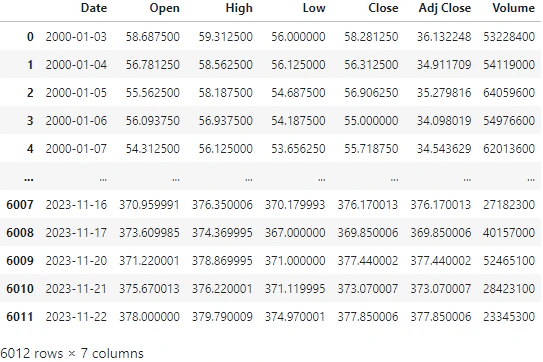Click Open value 58.687500
Image resolution: width=543 pixels, height=362 pixels.
153,37
